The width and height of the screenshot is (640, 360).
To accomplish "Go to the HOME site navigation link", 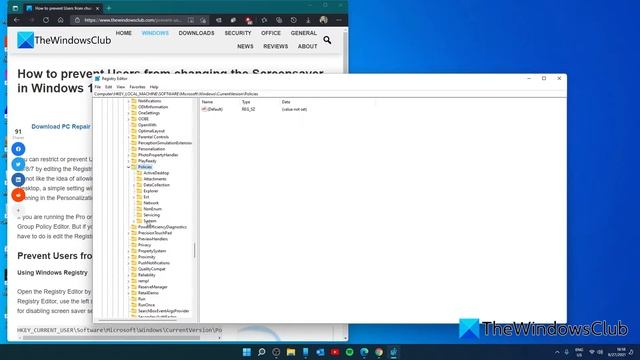I will coord(124,33).
